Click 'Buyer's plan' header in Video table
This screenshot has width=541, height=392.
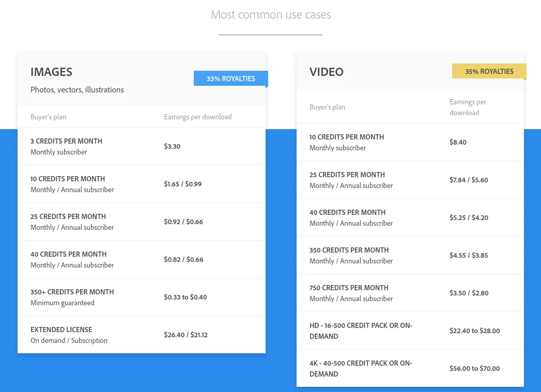(x=327, y=107)
